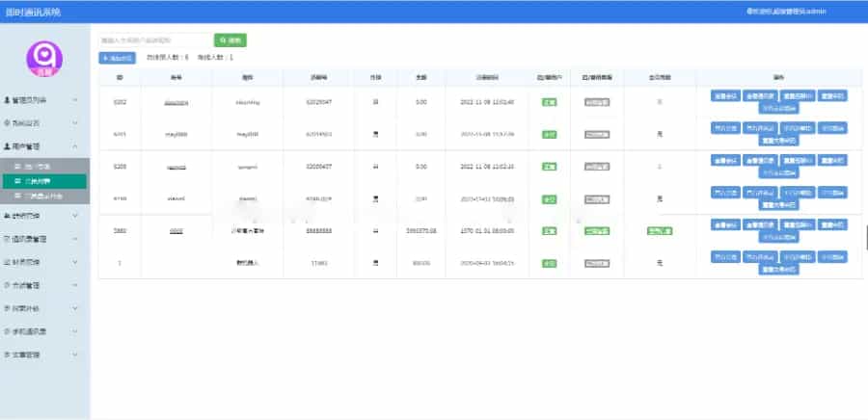Image resolution: width=868 pixels, height=420 pixels.
Task: Expand the 财务管理 sidebar chevron
Action: [x=75, y=261]
